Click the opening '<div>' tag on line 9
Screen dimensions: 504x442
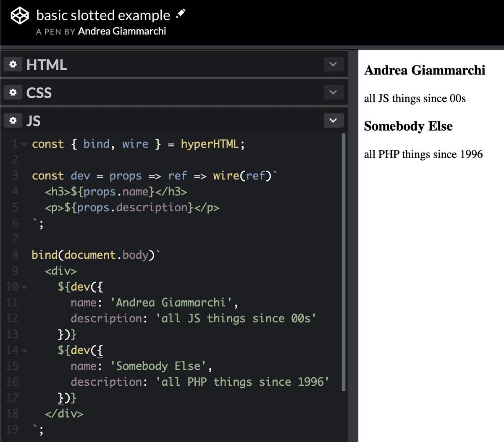point(61,271)
